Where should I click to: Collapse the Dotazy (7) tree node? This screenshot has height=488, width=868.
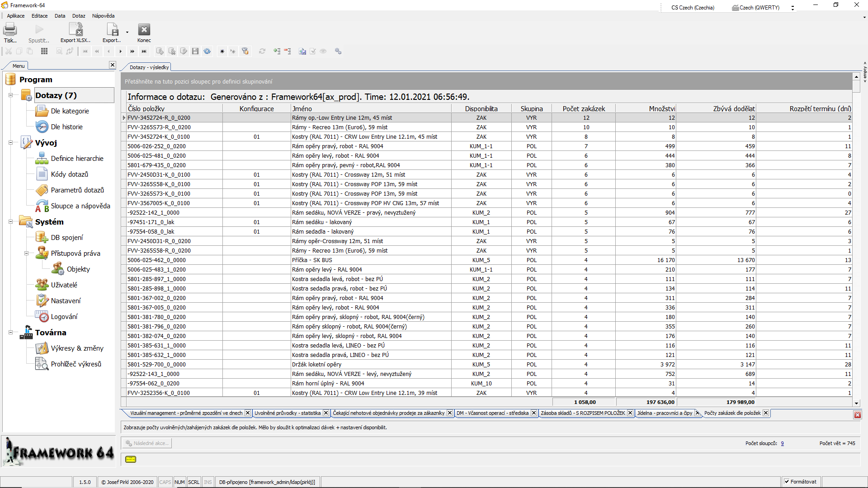point(10,95)
